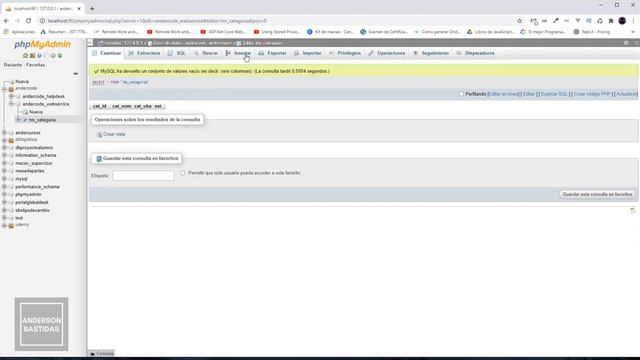Open the Privilegios tab

tap(345, 53)
